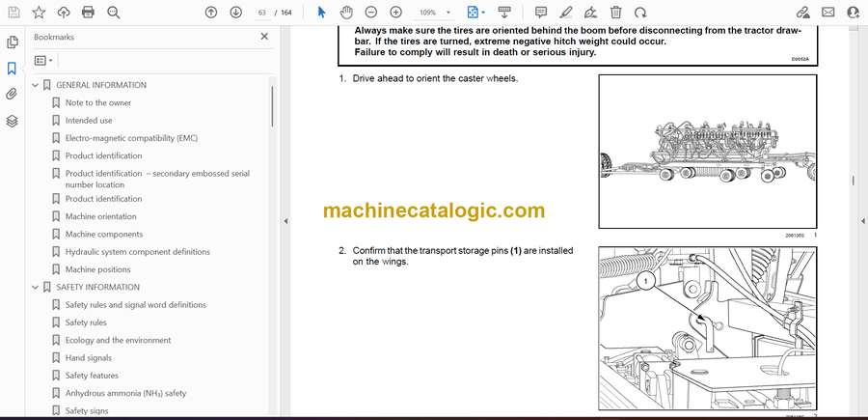Image resolution: width=868 pixels, height=420 pixels.
Task: Go to previous page arrow
Action: coord(211,13)
